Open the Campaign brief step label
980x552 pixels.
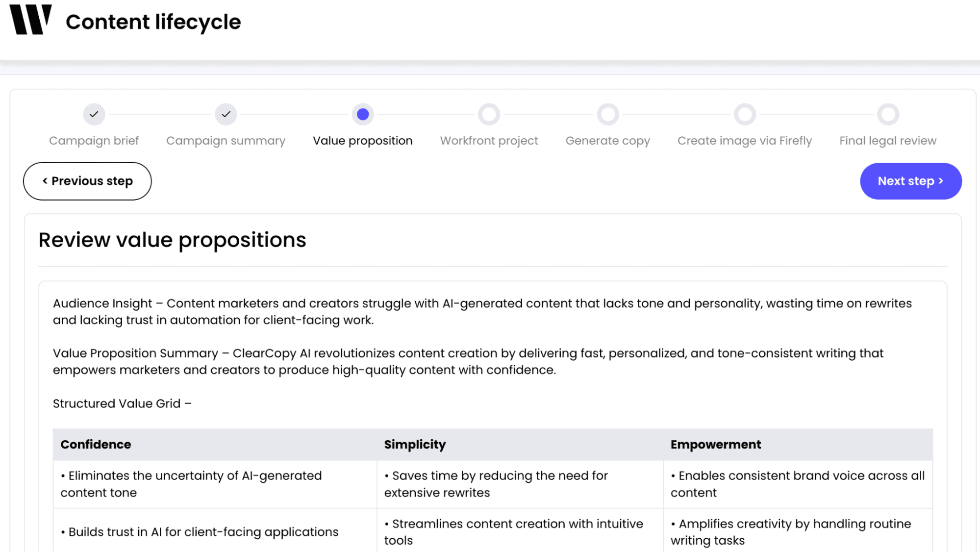click(x=94, y=141)
